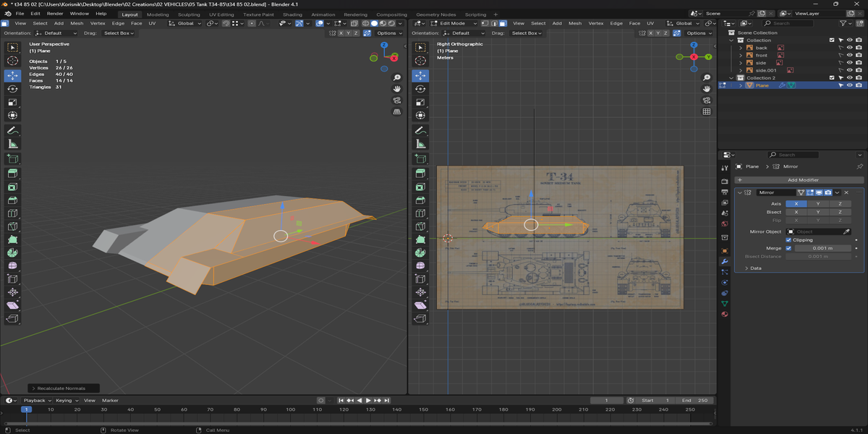Pick Mirror Object with the eyedropper
Viewport: 868px width, 434px height.
click(x=846, y=231)
